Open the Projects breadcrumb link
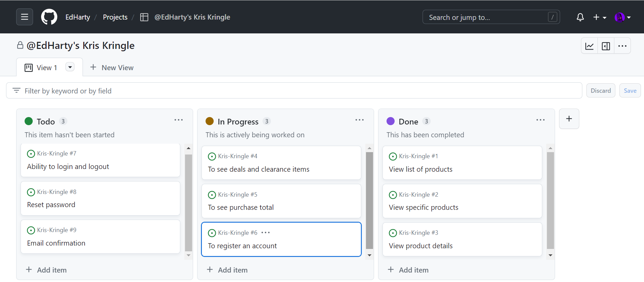644x282 pixels. (115, 17)
